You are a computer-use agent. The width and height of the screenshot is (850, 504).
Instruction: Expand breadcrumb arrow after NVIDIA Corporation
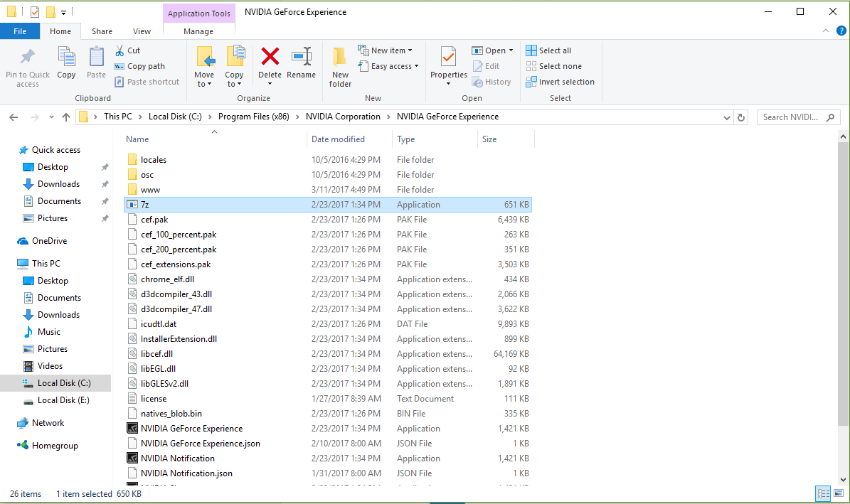388,117
